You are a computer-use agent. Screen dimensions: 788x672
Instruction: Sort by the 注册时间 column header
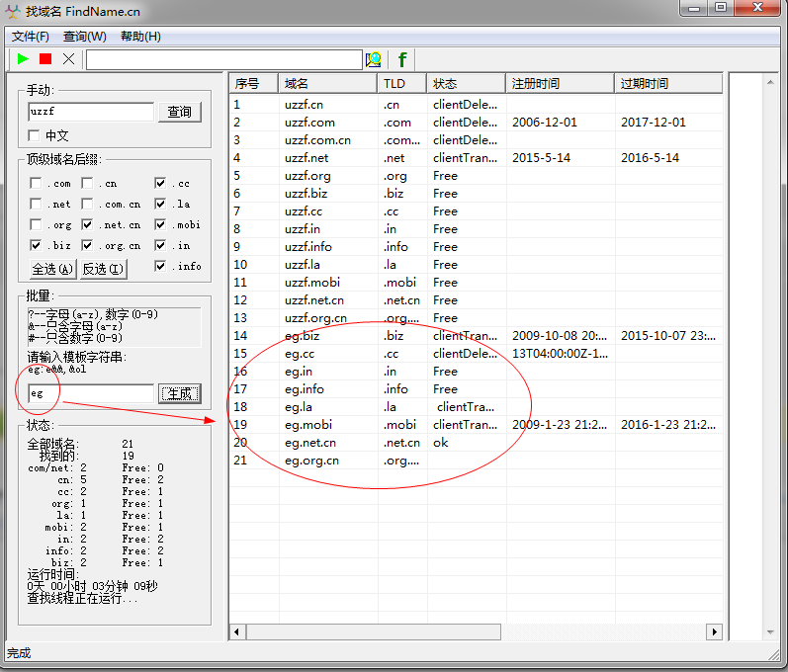tap(561, 83)
